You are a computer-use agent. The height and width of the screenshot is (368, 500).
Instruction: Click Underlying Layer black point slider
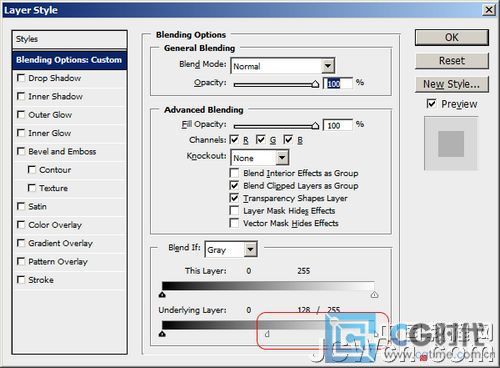(x=162, y=334)
